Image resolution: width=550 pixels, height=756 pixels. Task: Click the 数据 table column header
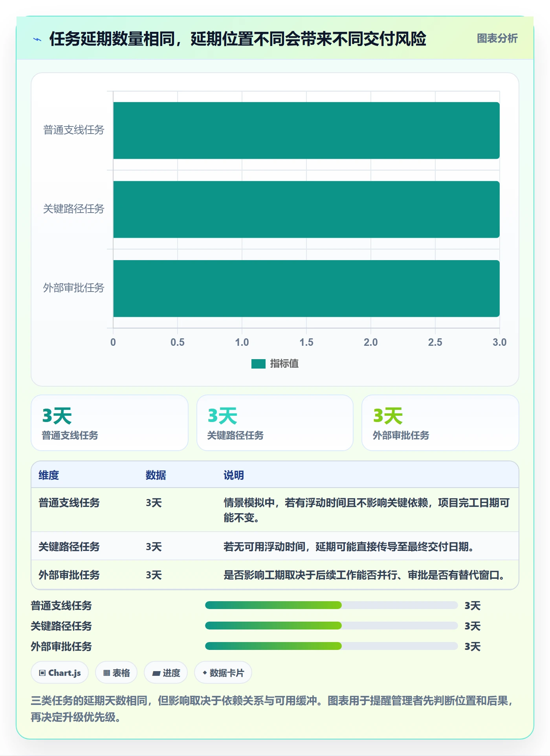pyautogui.click(x=156, y=475)
